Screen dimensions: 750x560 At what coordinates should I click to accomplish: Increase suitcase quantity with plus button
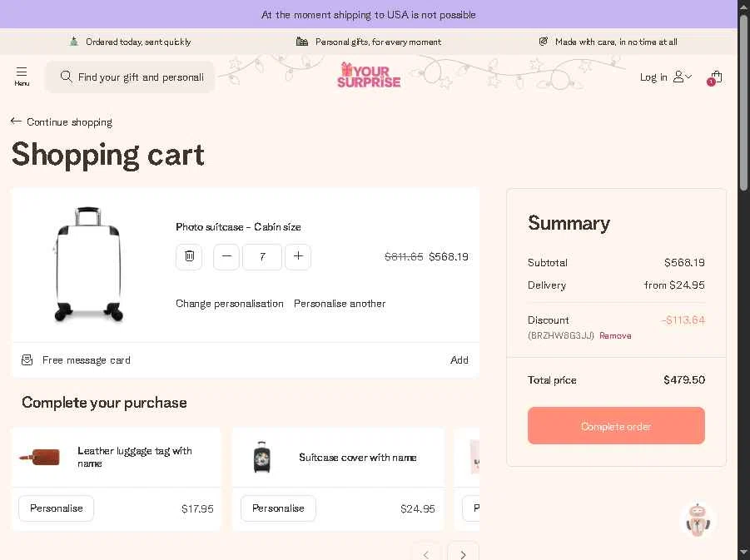(298, 257)
